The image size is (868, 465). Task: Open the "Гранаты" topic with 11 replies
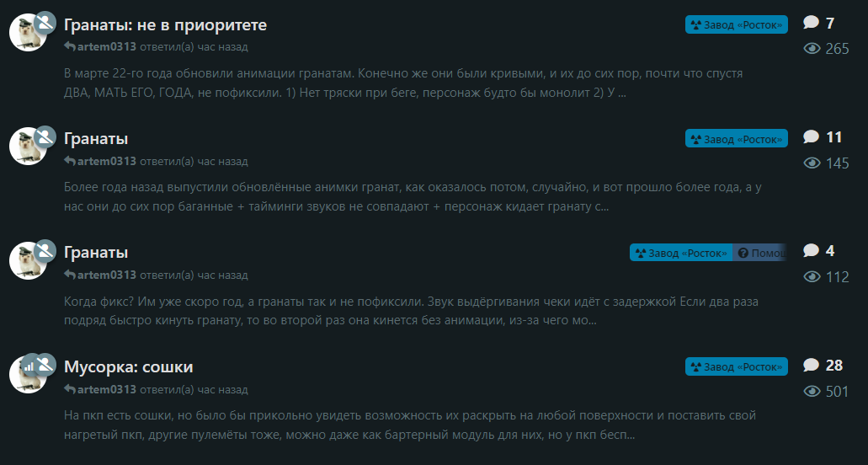(x=96, y=138)
